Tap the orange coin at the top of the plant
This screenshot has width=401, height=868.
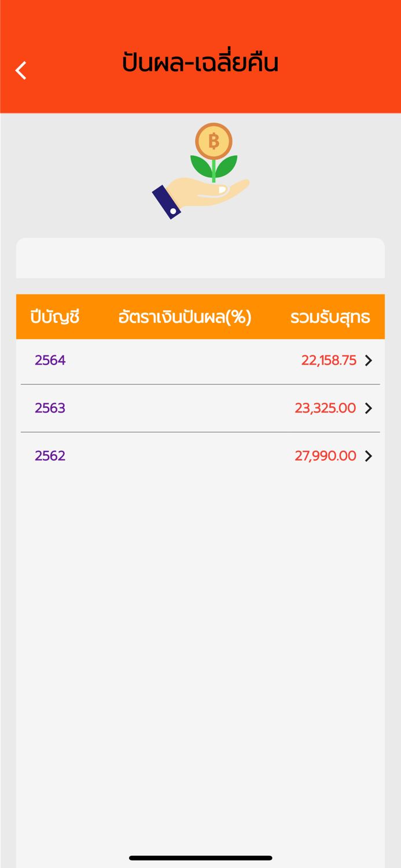[x=214, y=141]
